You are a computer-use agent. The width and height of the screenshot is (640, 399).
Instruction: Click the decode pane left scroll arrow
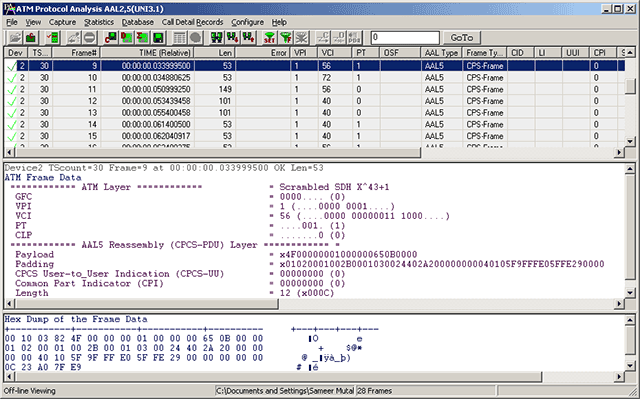coord(9,304)
